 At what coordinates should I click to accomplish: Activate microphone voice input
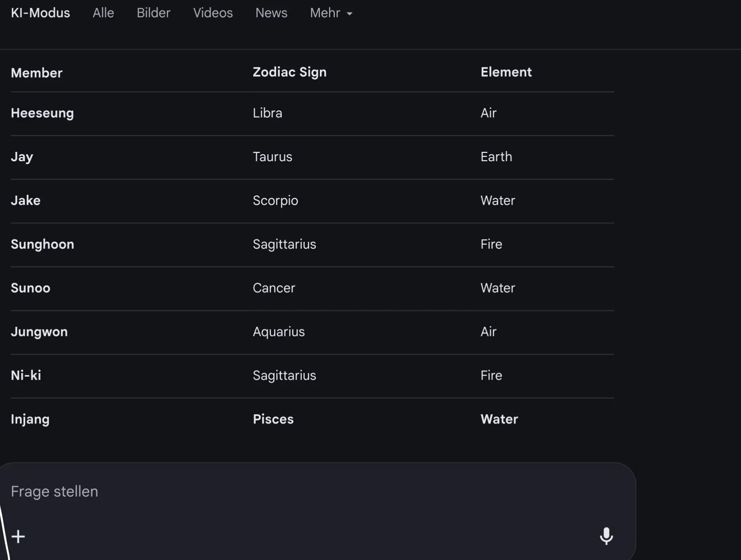pyautogui.click(x=606, y=536)
